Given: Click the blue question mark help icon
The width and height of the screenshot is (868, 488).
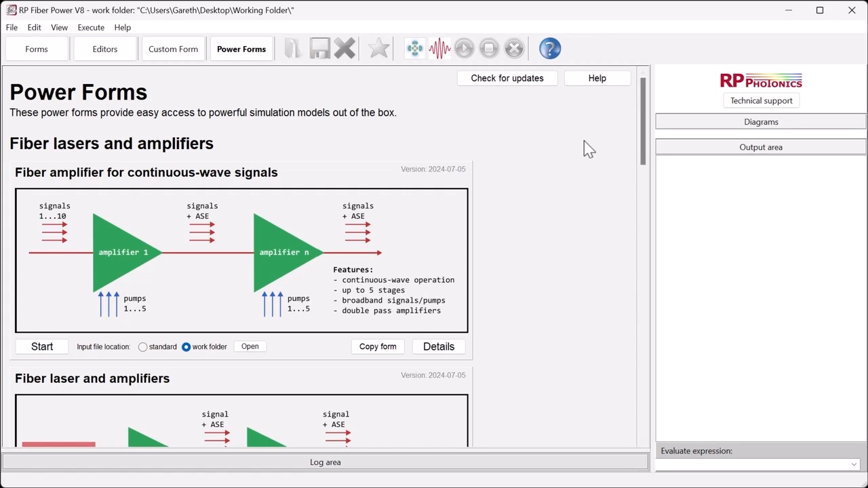Looking at the screenshot, I should pos(550,49).
